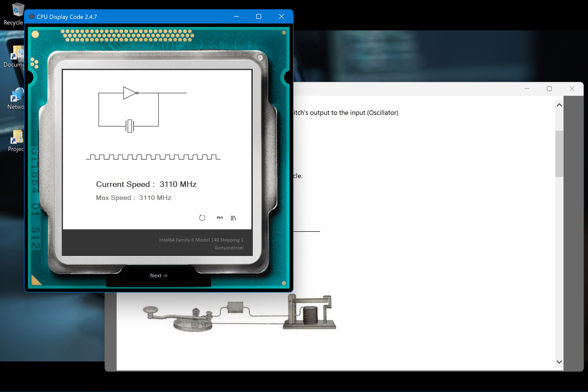Close the CPU Display Code window
The image size is (588, 392).
[281, 16]
